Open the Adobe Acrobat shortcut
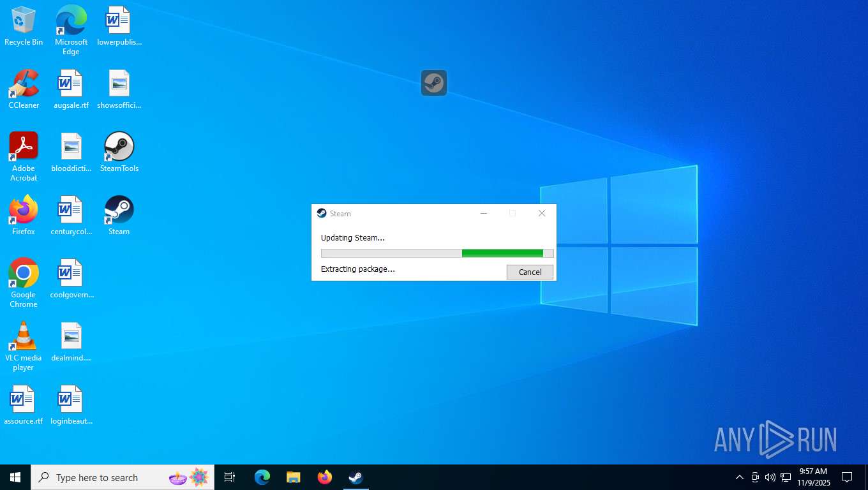868x490 pixels. [x=24, y=157]
